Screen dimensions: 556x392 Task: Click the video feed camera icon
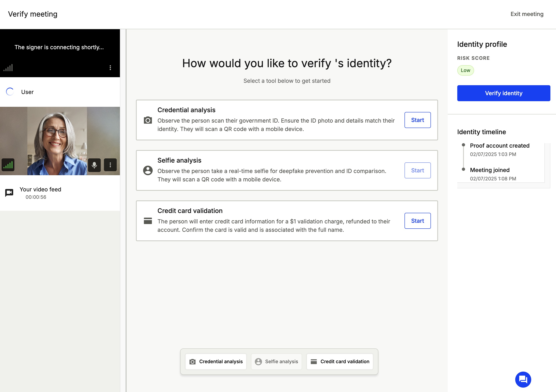click(9, 193)
